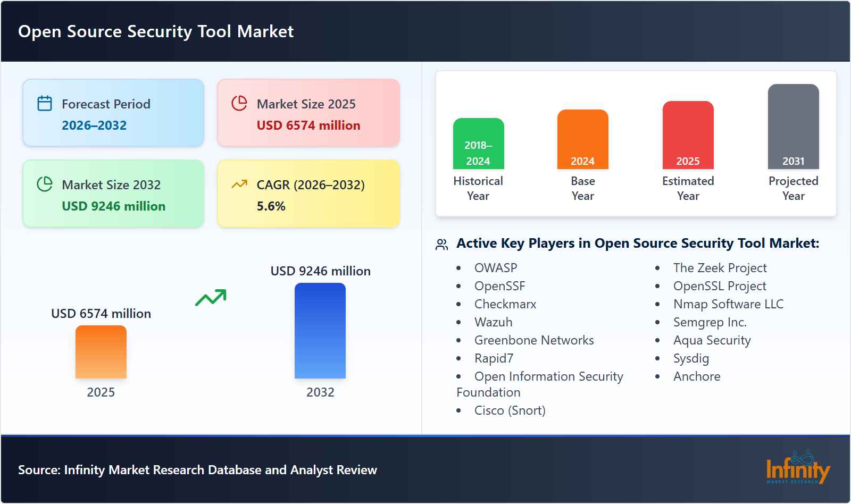Click the pie chart icon beside Market Size 2025

click(239, 103)
